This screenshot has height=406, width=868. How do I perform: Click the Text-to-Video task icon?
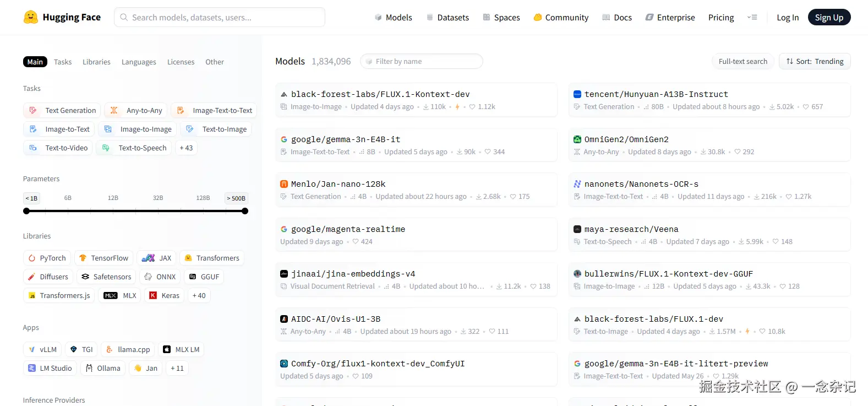tap(33, 148)
